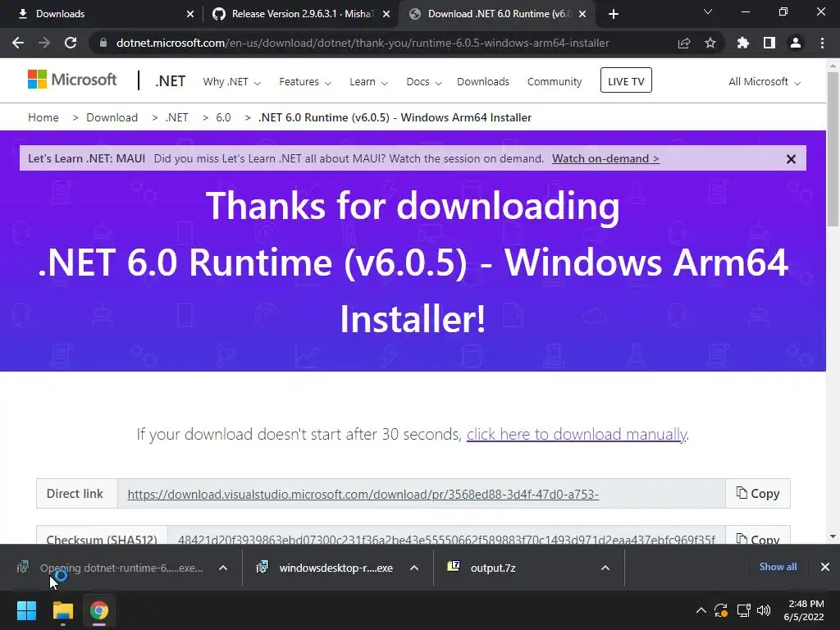Click the Chrome taskbar icon

click(99, 610)
